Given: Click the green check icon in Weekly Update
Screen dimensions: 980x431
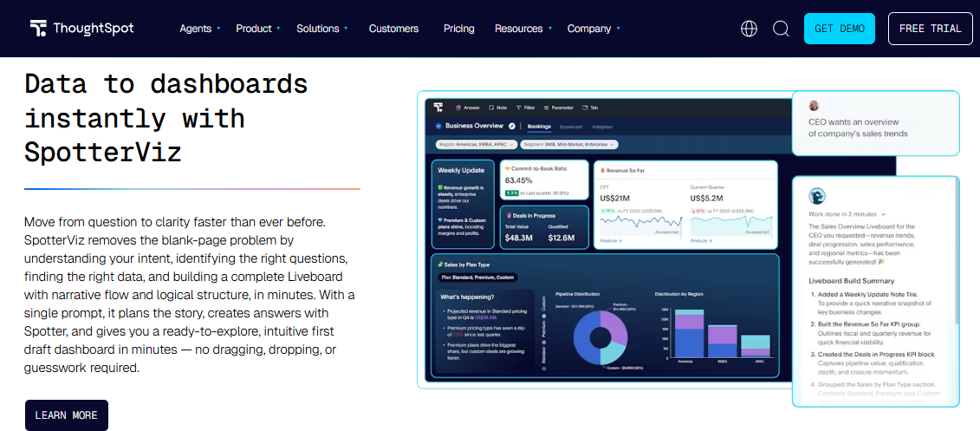Looking at the screenshot, I should tap(440, 187).
